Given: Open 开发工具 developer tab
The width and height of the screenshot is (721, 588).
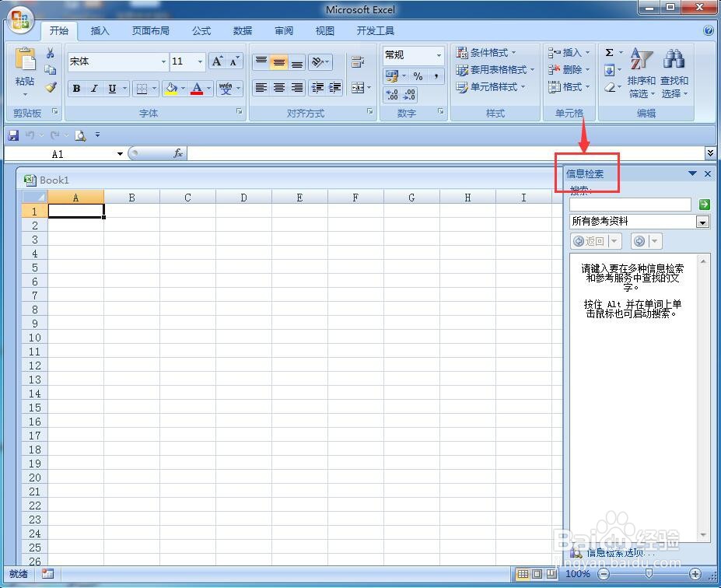Looking at the screenshot, I should click(375, 31).
